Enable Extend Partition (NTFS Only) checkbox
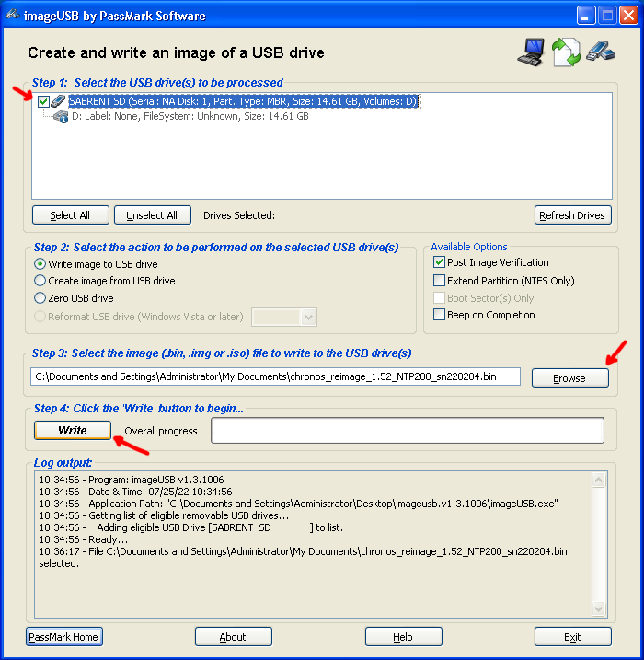This screenshot has width=644, height=660. 439,281
